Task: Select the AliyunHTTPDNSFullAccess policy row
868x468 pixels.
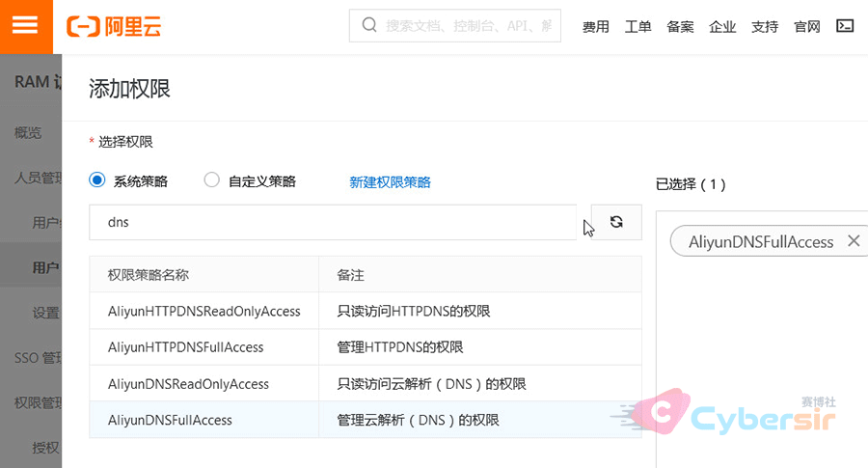Action: (186, 347)
